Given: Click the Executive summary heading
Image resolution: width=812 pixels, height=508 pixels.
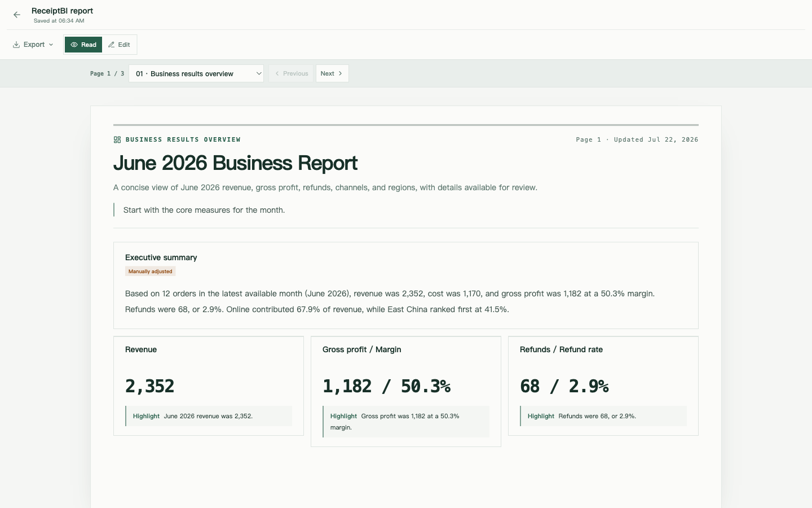Looking at the screenshot, I should pos(161,257).
